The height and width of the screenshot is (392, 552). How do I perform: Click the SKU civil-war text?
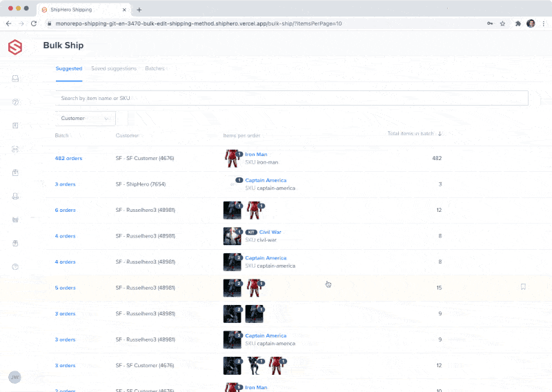(261, 240)
